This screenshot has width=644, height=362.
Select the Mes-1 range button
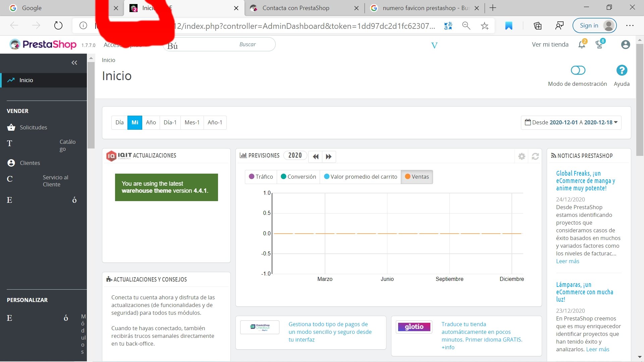192,122
